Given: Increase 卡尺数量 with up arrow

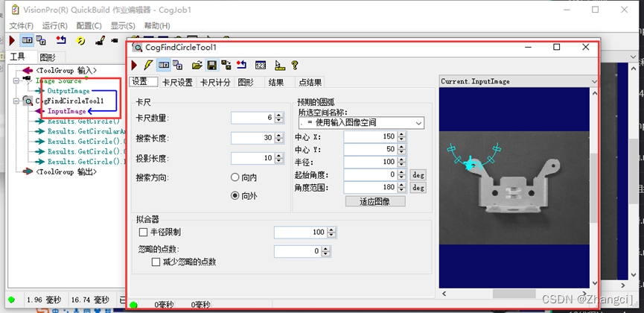Looking at the screenshot, I should (x=279, y=116).
